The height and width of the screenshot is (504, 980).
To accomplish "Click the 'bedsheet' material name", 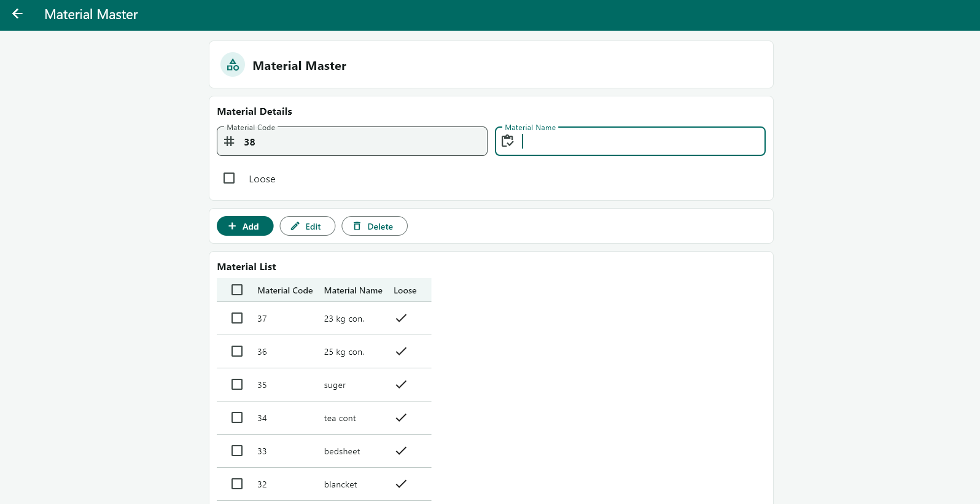I will tap(342, 451).
